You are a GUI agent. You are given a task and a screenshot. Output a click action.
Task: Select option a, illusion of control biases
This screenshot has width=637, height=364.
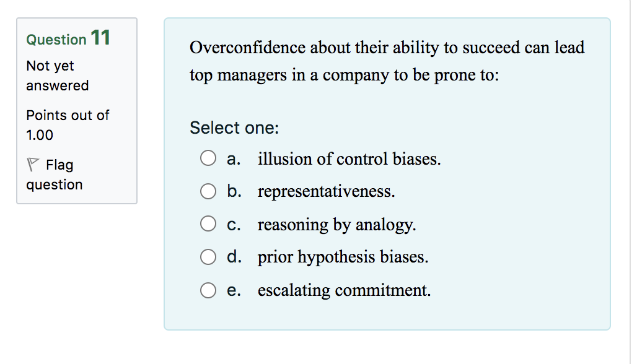pos(208,158)
